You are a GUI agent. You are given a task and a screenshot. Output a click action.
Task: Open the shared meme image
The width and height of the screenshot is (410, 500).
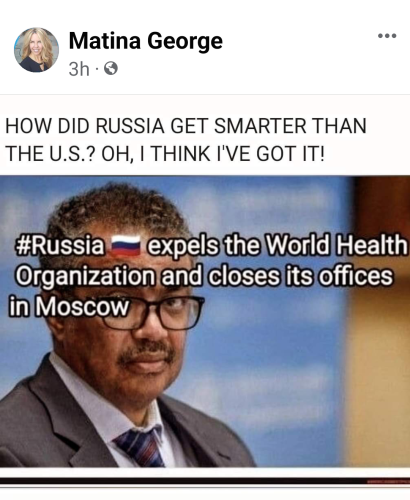pyautogui.click(x=205, y=321)
